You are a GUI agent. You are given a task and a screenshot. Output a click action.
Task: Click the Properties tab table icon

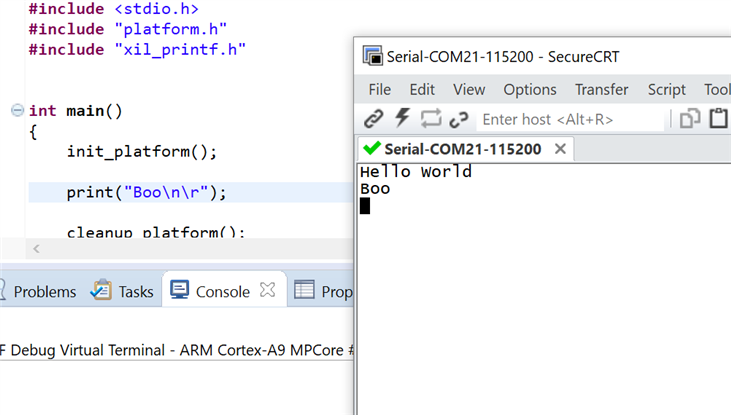tap(304, 290)
